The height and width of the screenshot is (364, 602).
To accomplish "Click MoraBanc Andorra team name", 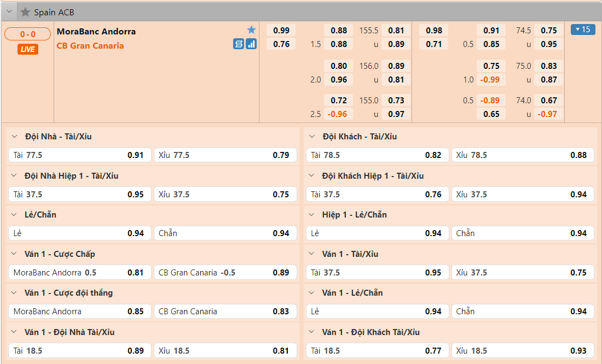I will [96, 32].
